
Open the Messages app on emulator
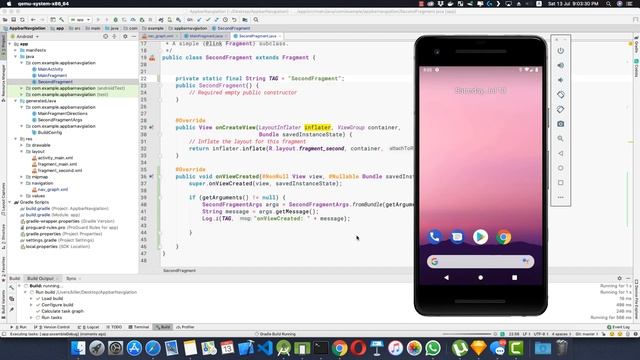[457, 237]
